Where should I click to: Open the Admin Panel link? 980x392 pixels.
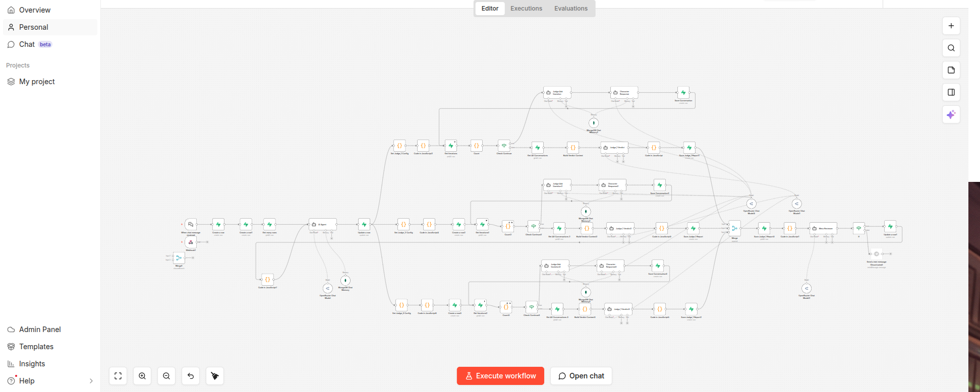click(x=50, y=330)
